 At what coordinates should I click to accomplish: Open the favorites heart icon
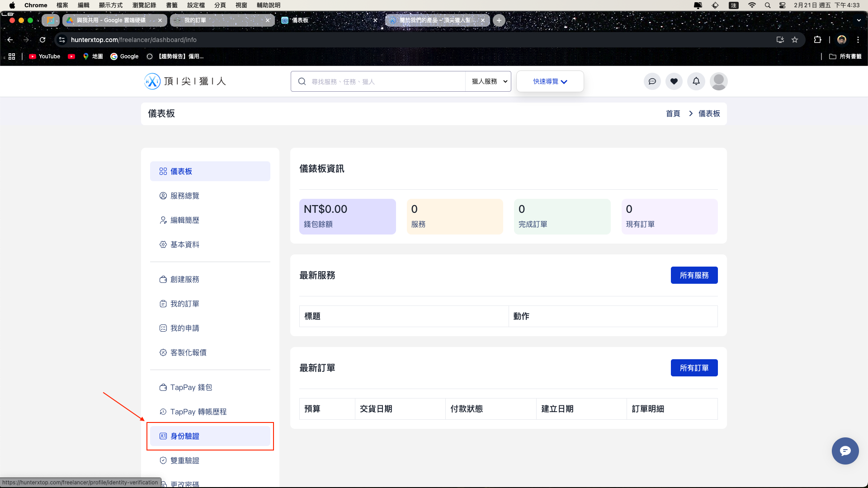click(x=674, y=81)
